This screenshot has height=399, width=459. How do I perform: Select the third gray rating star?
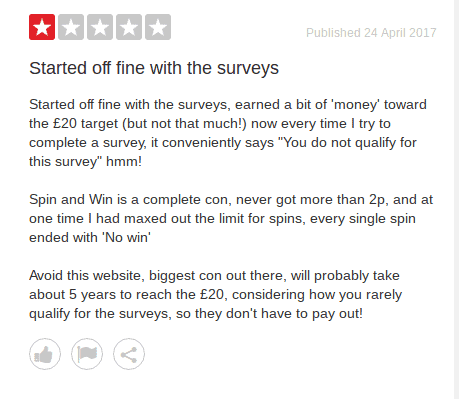point(100,27)
